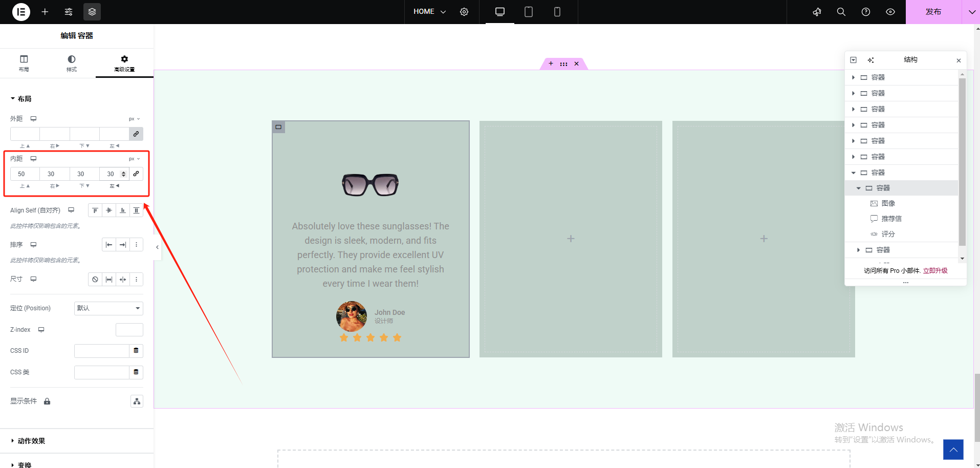This screenshot has width=980, height=468.
Task: Click the 立即升级 upgrade link
Action: tap(935, 271)
